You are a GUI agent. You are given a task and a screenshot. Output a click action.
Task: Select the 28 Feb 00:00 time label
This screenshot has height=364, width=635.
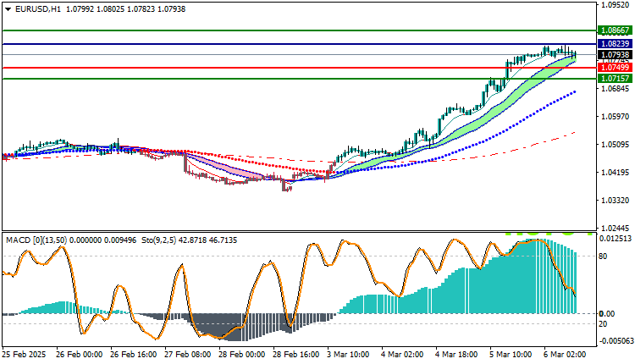pos(242,355)
